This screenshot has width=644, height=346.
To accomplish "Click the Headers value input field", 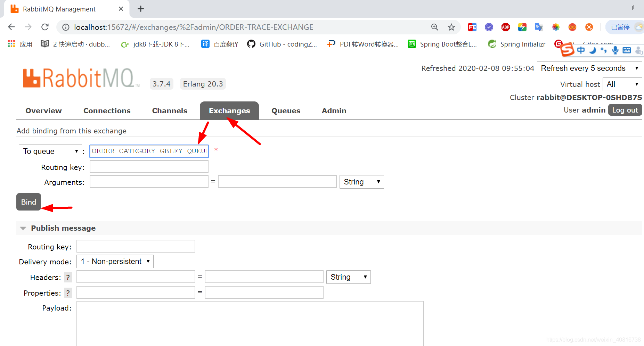I will pyautogui.click(x=264, y=277).
